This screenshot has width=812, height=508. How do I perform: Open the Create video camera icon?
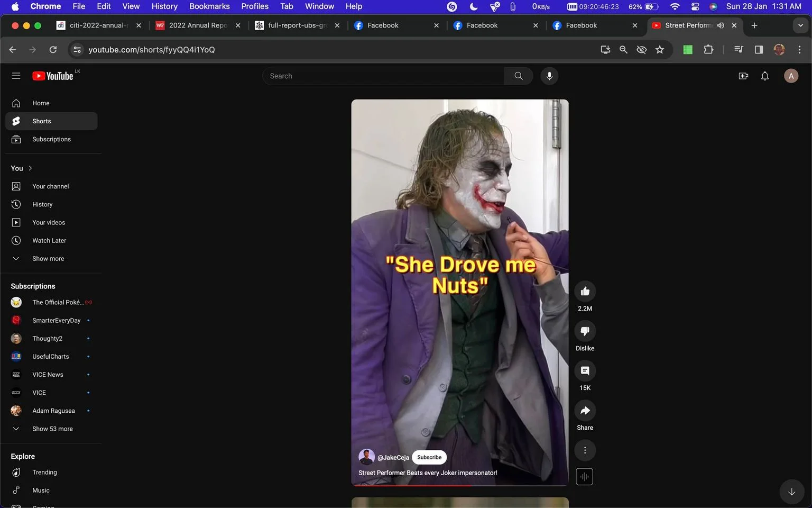(x=743, y=76)
